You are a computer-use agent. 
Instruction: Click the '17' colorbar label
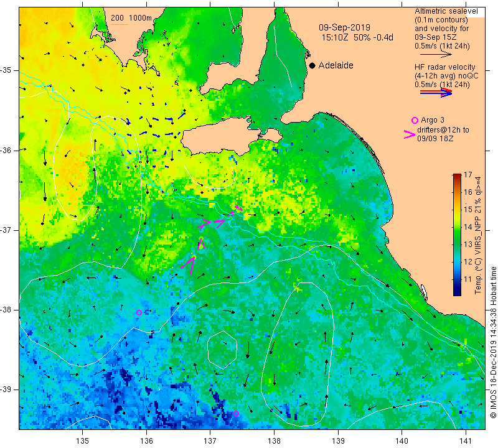[468, 175]
